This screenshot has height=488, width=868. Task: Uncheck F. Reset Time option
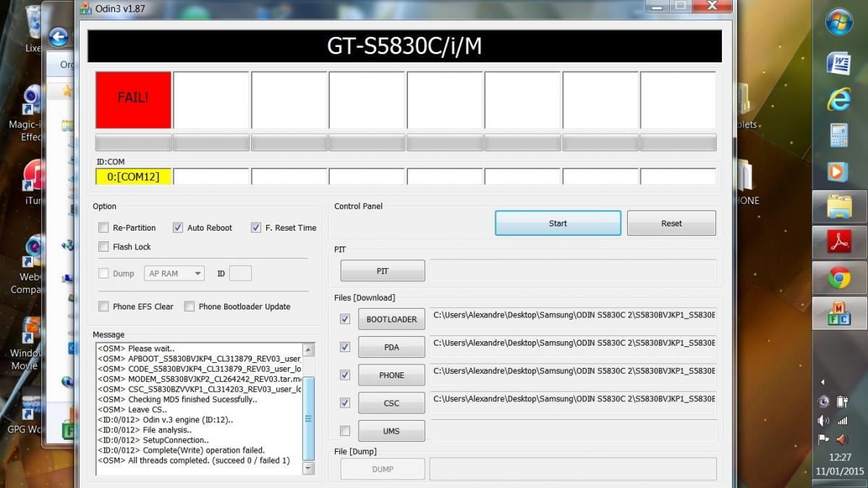coord(256,227)
